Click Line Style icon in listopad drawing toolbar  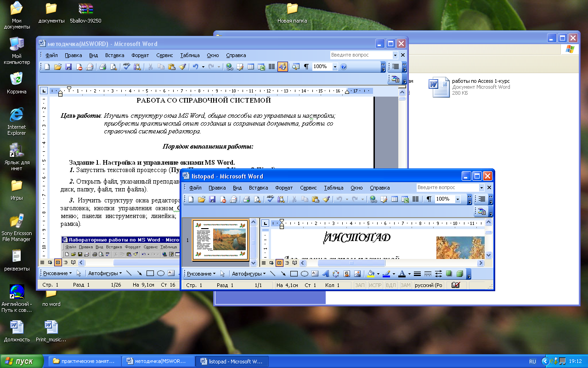(x=417, y=274)
